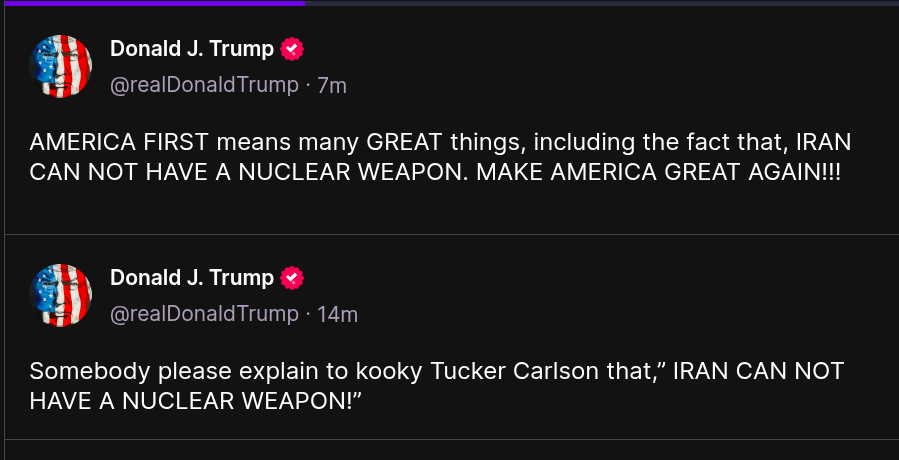The width and height of the screenshot is (899, 460).
Task: Click the 7m timestamp
Action: pos(332,86)
